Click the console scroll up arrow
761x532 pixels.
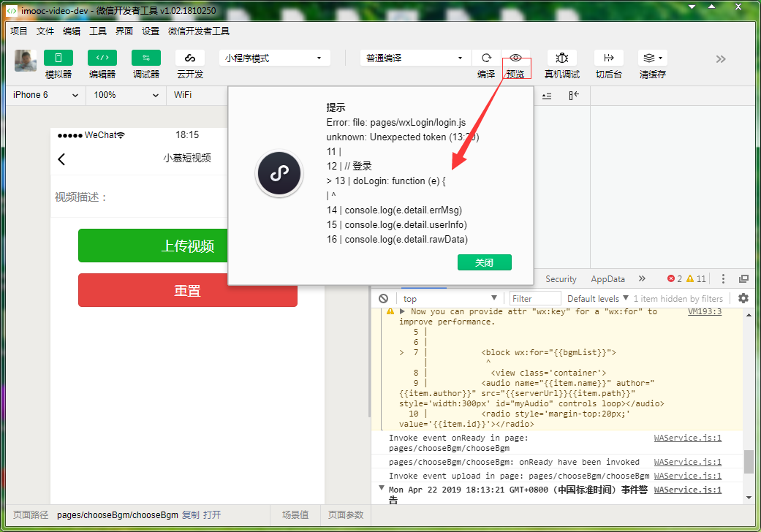749,315
